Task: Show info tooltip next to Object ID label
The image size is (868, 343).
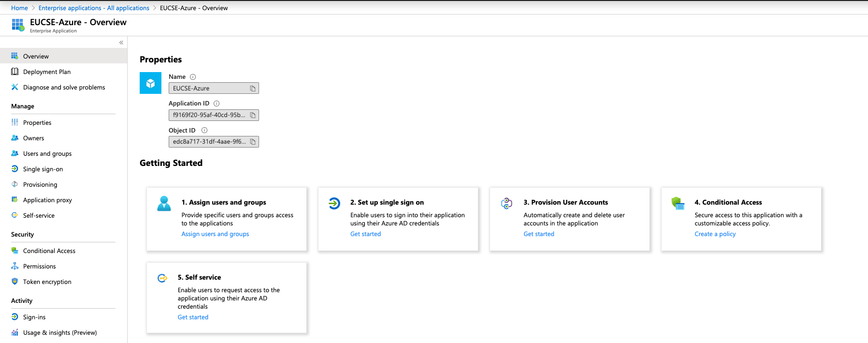Action: coord(204,130)
